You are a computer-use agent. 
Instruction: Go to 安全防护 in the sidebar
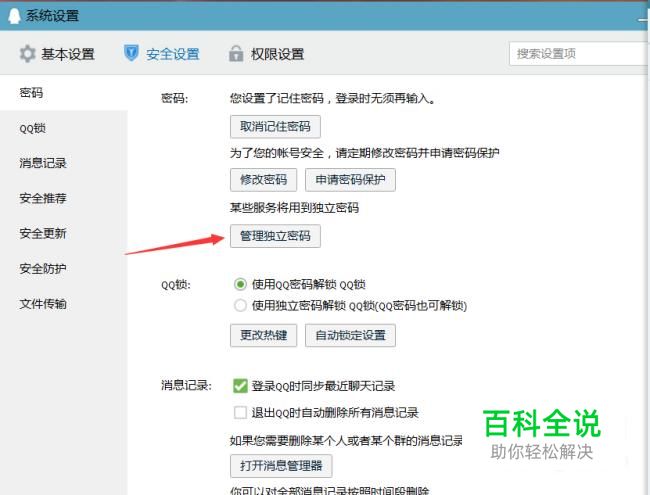pos(43,269)
